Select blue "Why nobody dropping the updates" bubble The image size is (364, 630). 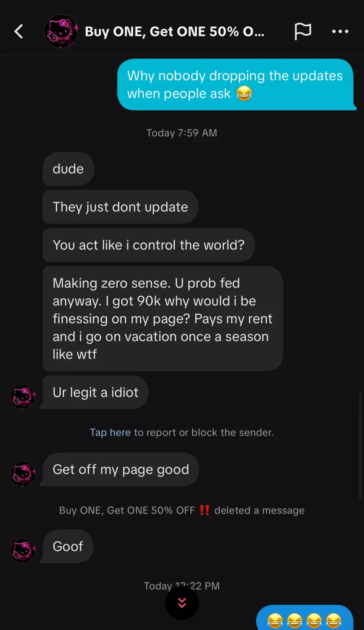(236, 85)
